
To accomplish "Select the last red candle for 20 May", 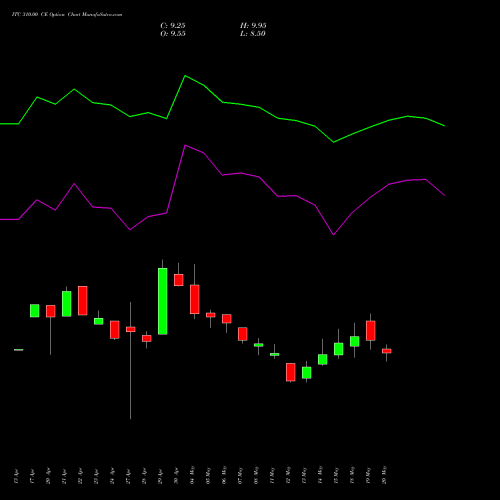I will coord(387,351).
